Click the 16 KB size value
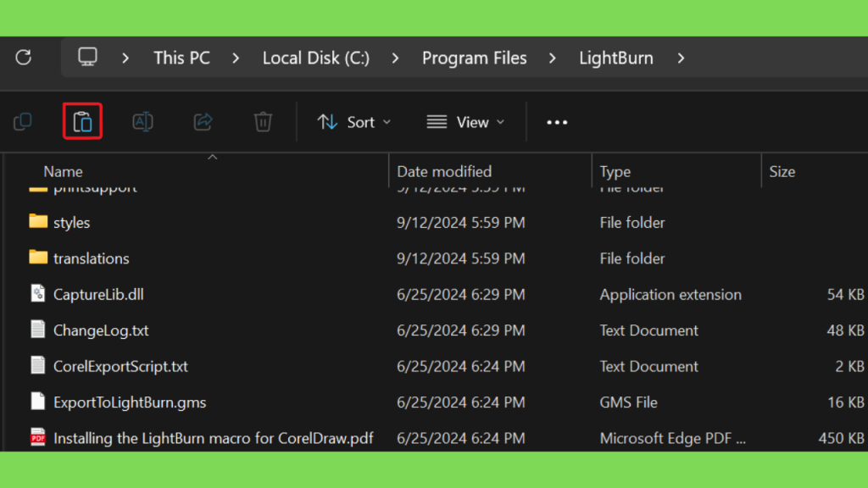Image resolution: width=868 pixels, height=488 pixels. tap(845, 402)
